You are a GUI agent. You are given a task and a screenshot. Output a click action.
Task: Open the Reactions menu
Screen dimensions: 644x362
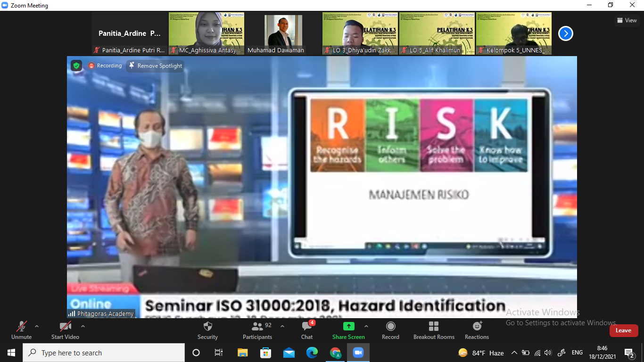(477, 330)
